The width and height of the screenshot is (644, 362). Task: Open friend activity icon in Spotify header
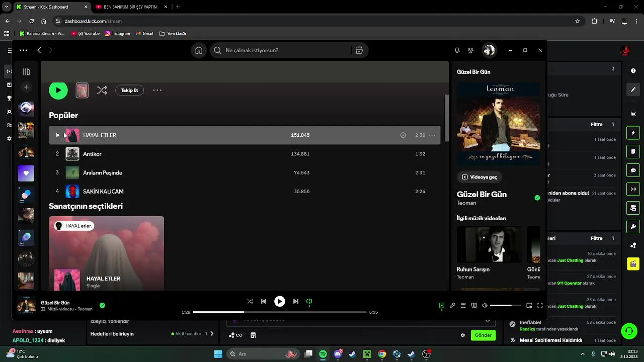coord(470,50)
